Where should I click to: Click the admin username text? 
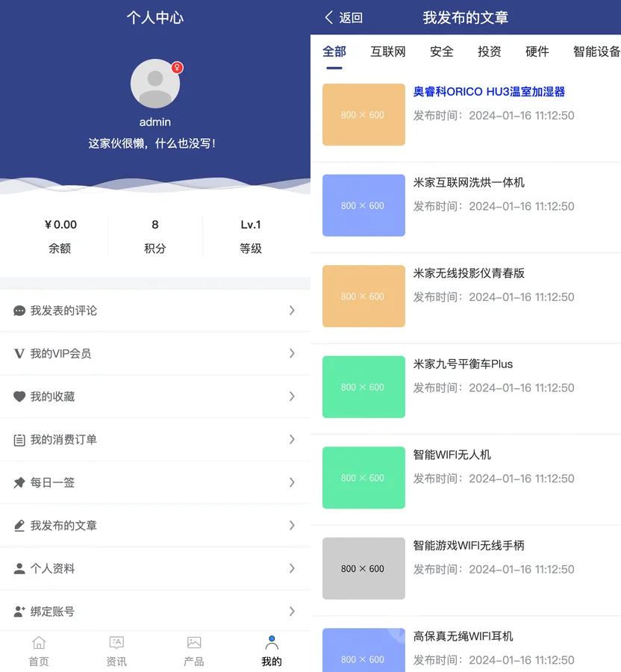pos(155,122)
